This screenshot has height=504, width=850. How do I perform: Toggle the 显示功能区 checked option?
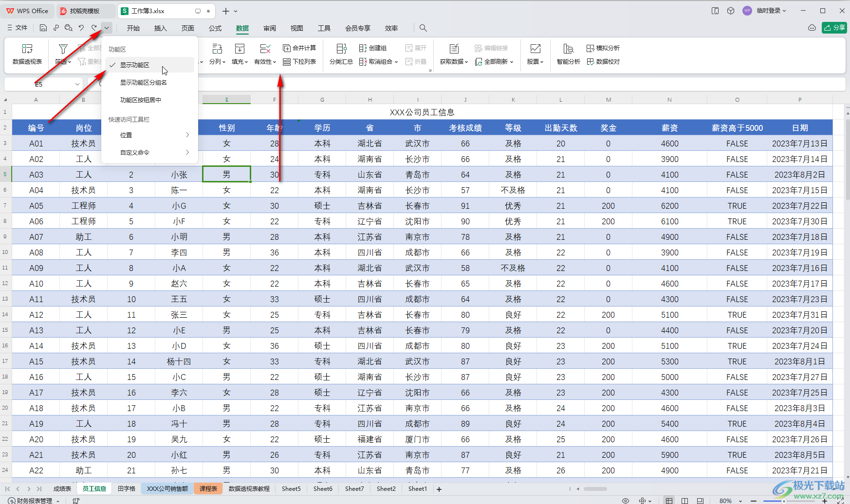(x=149, y=65)
